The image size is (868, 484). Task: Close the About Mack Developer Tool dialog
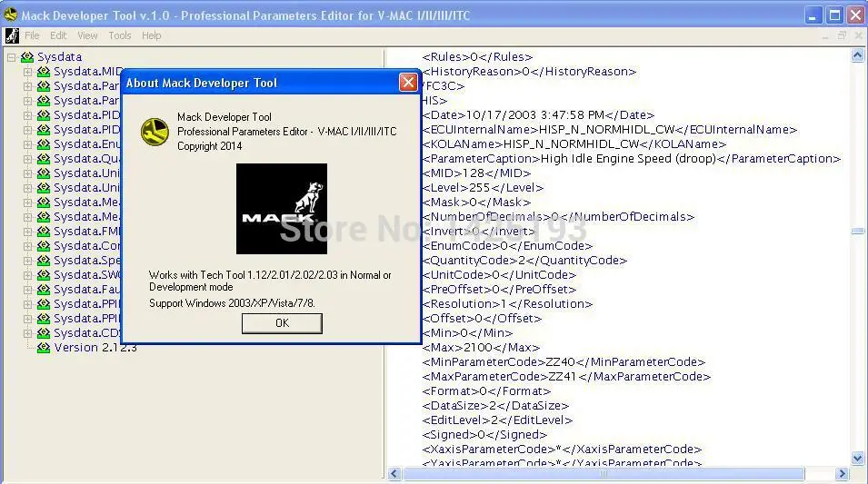click(408, 83)
